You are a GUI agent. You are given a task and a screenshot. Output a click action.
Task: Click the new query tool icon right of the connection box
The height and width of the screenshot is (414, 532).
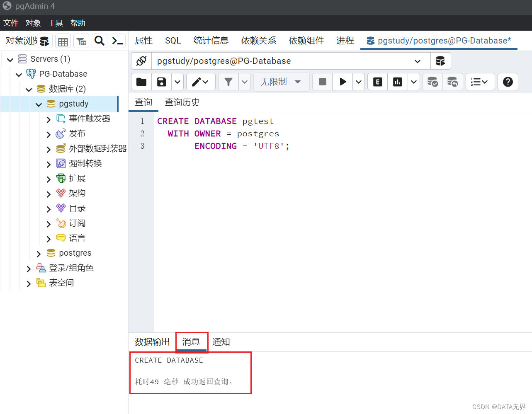click(x=440, y=61)
